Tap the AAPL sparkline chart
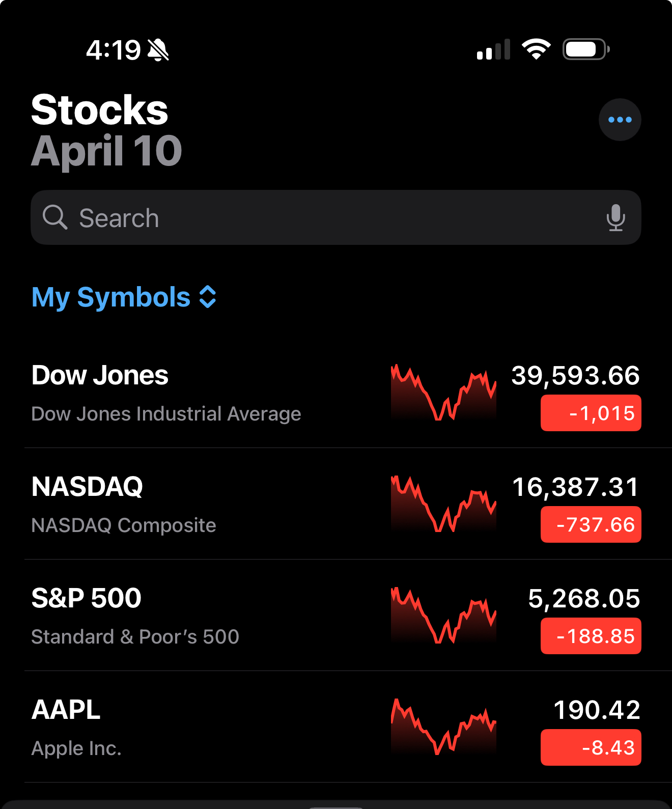Viewport: 672px width, 809px height. click(443, 727)
